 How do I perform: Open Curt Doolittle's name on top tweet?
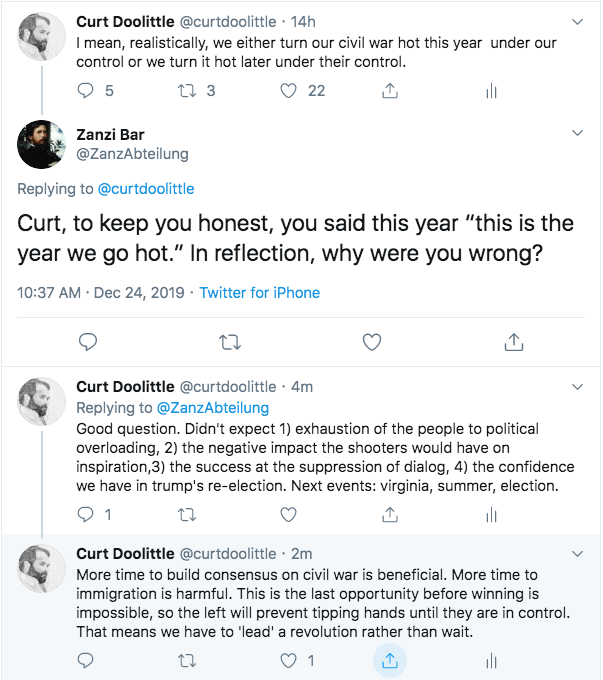click(x=124, y=21)
